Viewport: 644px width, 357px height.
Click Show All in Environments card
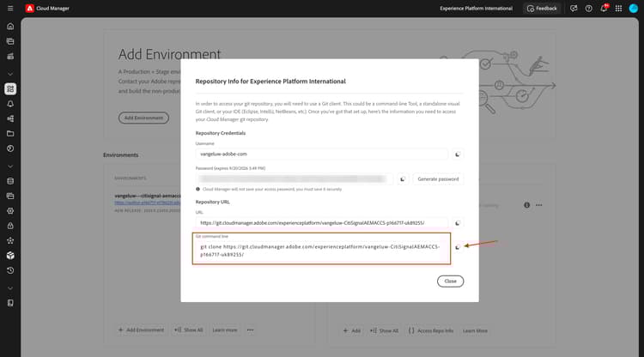189,330
